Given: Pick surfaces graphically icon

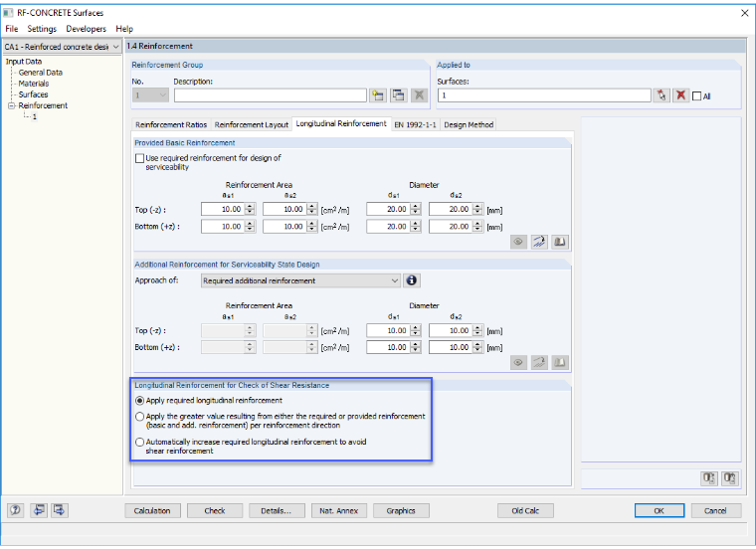Looking at the screenshot, I should coord(661,94).
